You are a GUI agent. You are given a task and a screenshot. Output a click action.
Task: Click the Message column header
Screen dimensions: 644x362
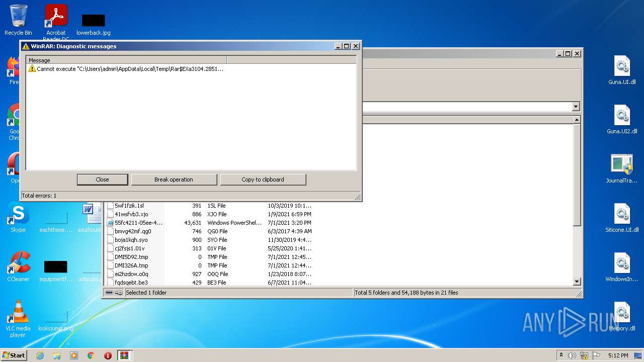126,60
